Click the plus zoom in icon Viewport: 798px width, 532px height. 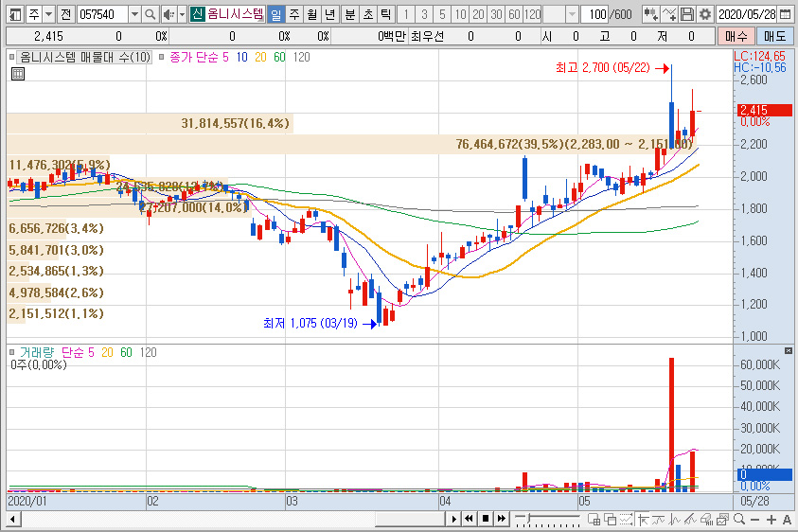coord(771,520)
